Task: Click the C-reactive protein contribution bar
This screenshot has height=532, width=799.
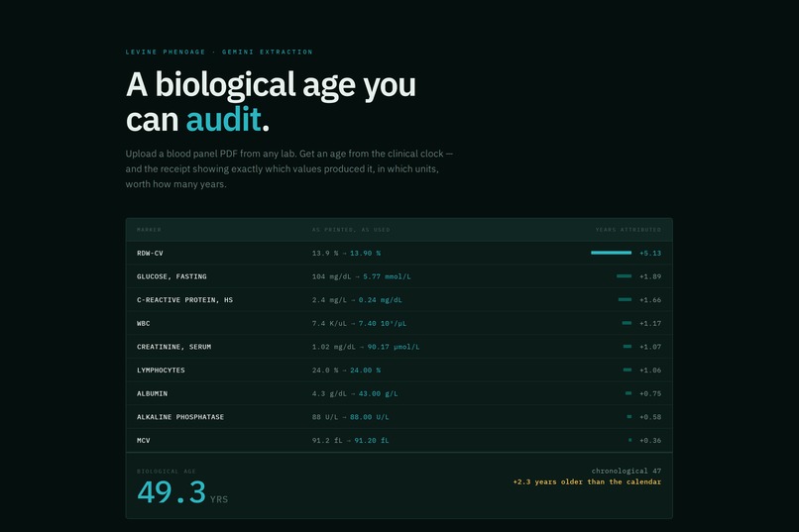Action: [x=625, y=299]
